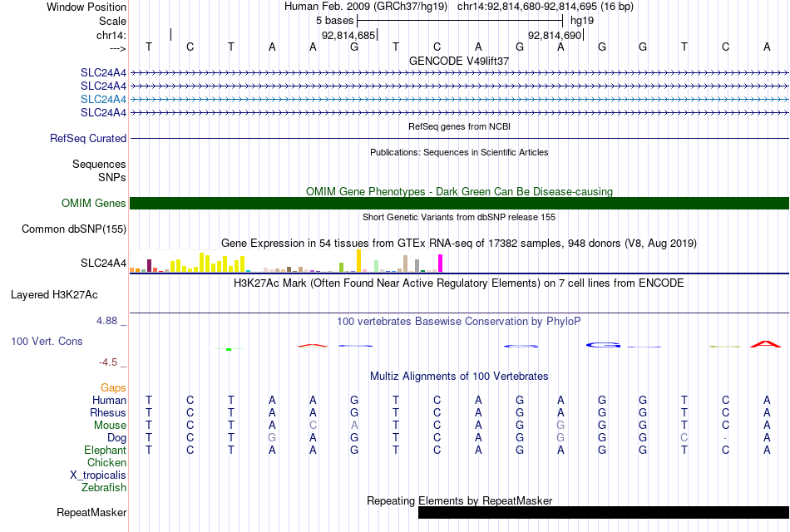Click the RefSeq Curated track label

(88, 138)
